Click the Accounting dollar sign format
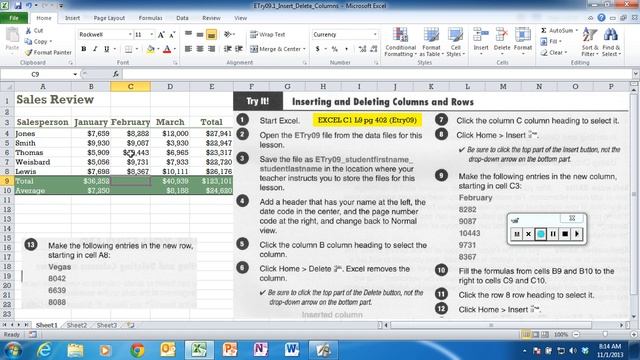The image size is (640, 360). click(x=318, y=49)
